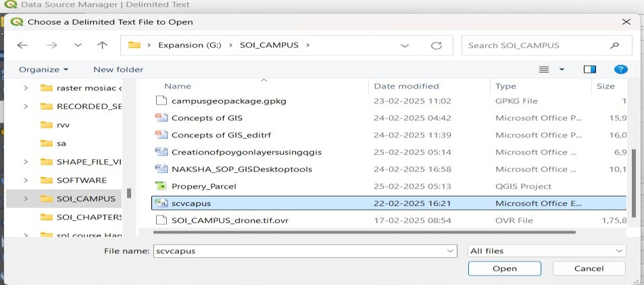644x285 pixels.
Task: Select the Propery_Parcel QGIS project
Action: point(203,186)
